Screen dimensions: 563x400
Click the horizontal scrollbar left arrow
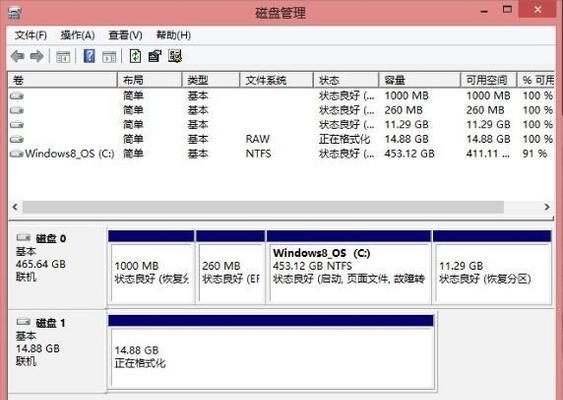(15, 207)
